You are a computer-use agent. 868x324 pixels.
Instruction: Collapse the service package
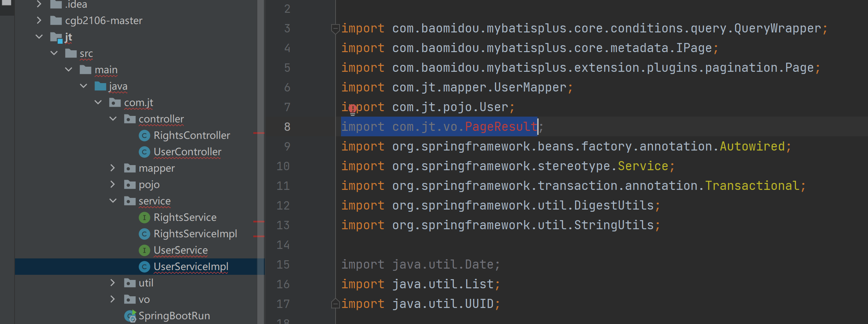point(113,201)
